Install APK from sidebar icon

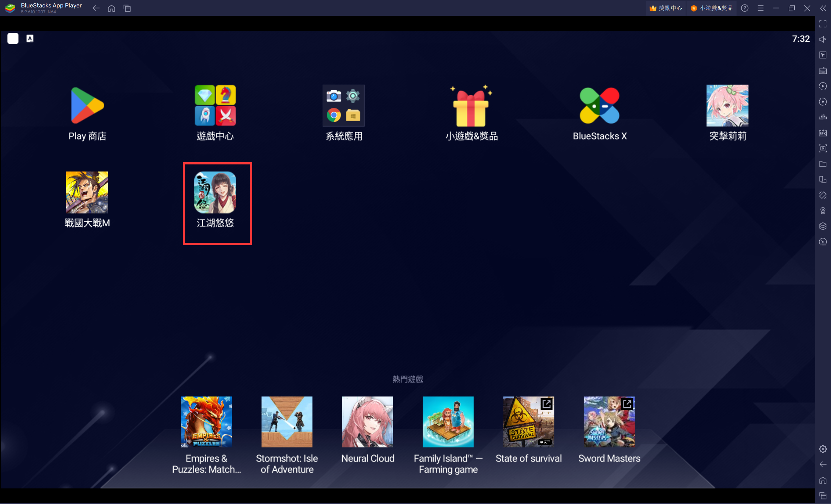[x=823, y=133]
